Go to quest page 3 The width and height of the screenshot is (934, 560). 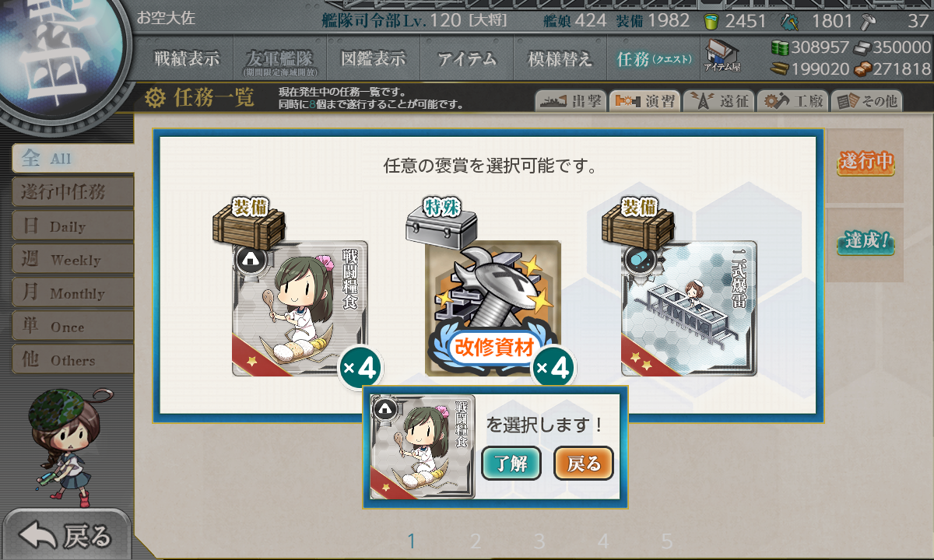pyautogui.click(x=539, y=541)
